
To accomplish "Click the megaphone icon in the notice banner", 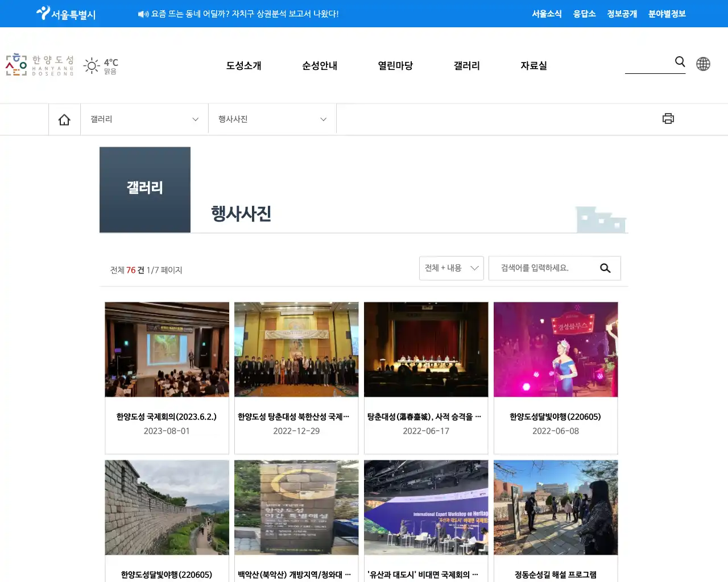I will pyautogui.click(x=142, y=14).
